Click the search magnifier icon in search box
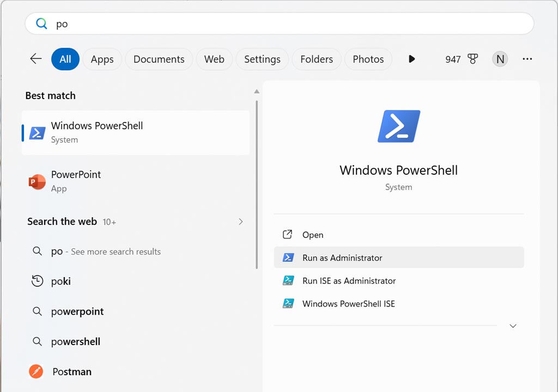Viewport: 558px width, 392px height. (x=41, y=23)
